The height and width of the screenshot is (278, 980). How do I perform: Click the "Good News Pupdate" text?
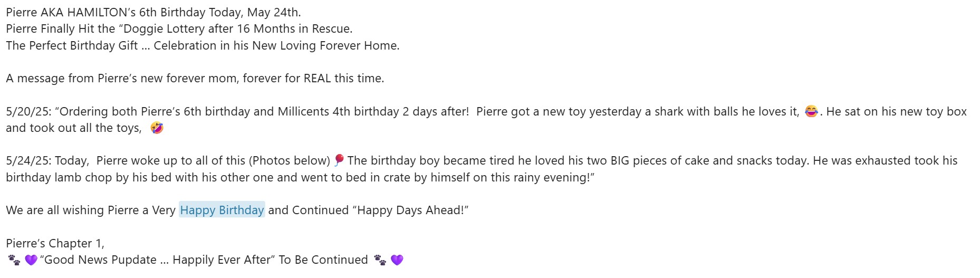(100, 260)
